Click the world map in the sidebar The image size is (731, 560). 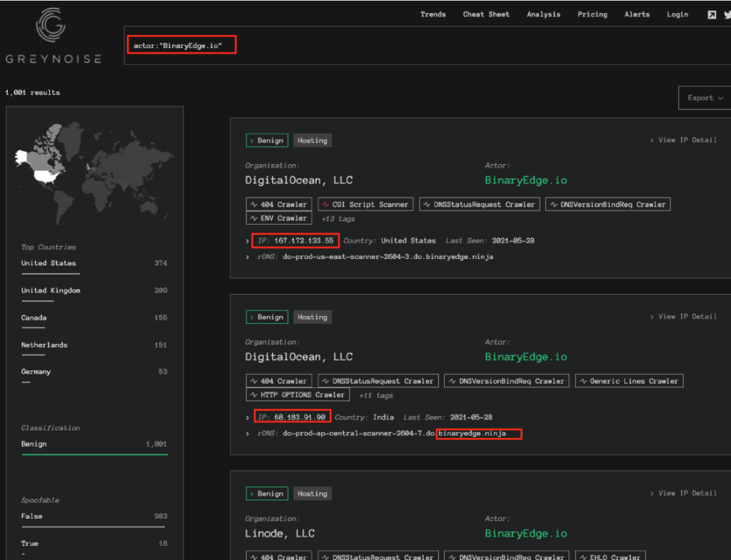point(95,173)
